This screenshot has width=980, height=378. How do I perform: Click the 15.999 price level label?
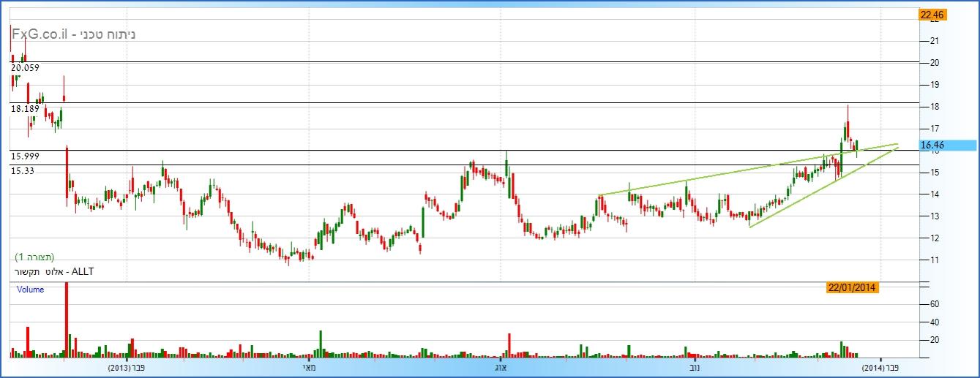pyautogui.click(x=25, y=156)
